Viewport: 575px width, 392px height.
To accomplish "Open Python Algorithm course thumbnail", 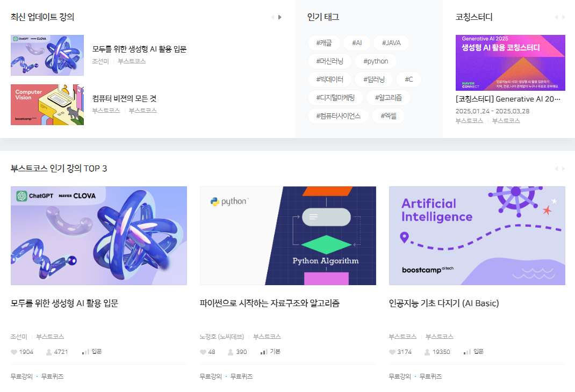I will tap(288, 236).
